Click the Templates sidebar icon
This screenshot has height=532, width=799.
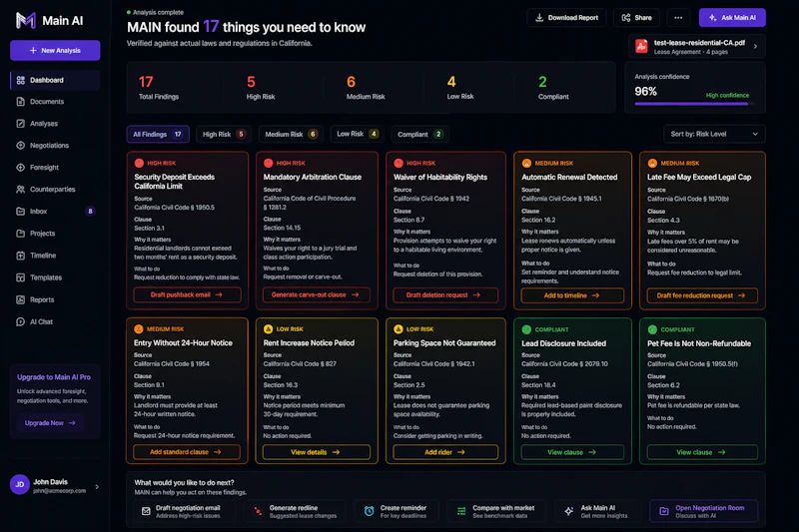point(20,277)
